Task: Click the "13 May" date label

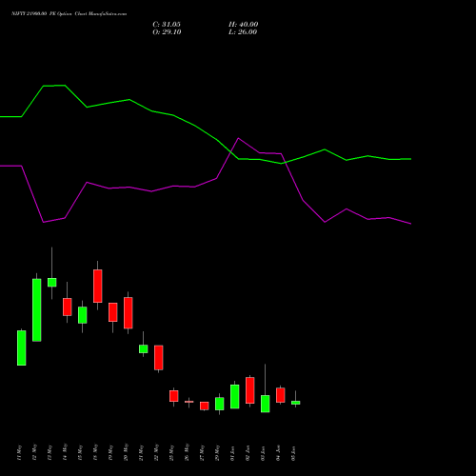Action: click(x=50, y=452)
